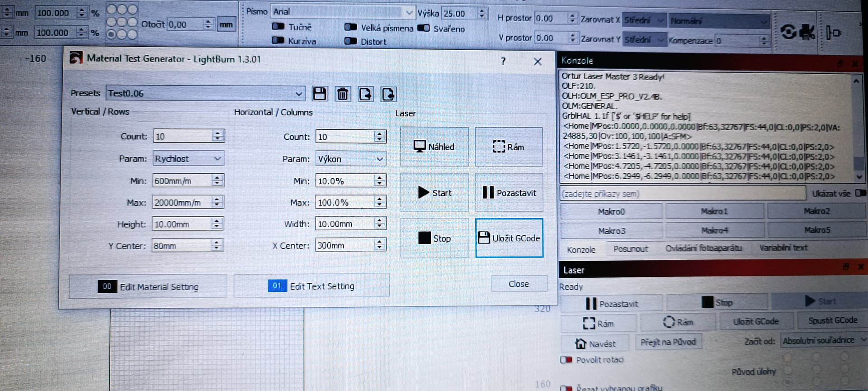Screen dimensions: 868x391
Task: Increase the Vertical Count with the stepper
Action: pos(218,133)
